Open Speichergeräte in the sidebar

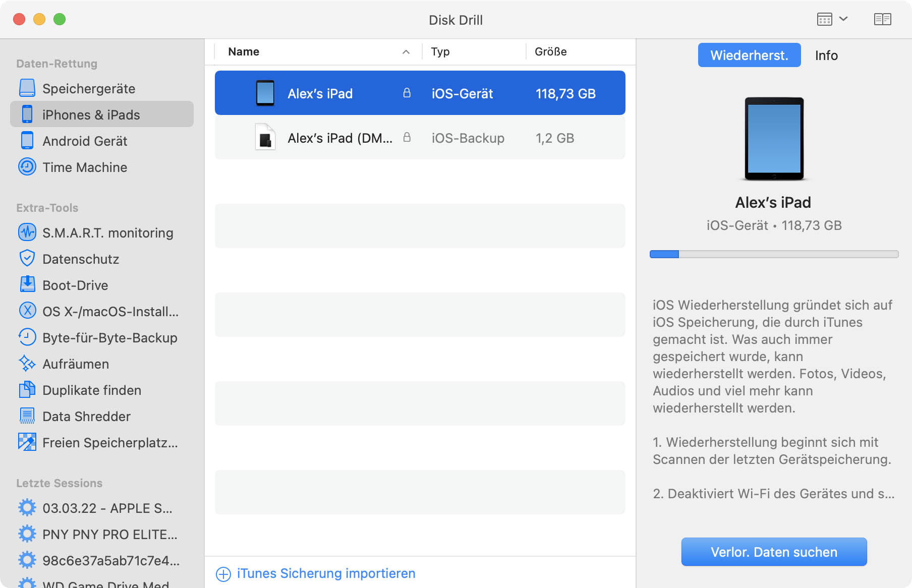coord(102,88)
